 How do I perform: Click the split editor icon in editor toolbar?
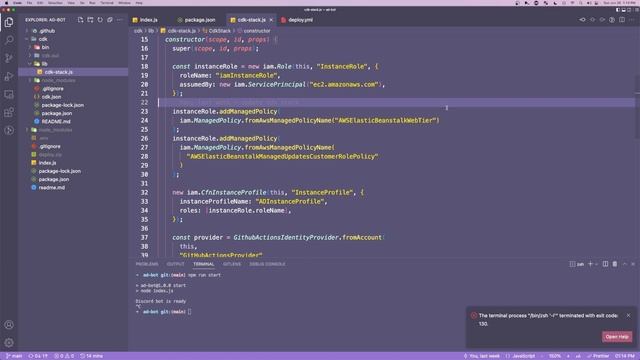click(622, 20)
